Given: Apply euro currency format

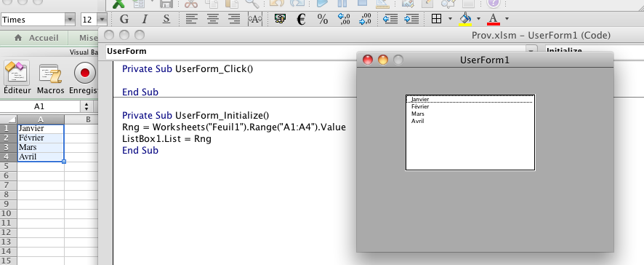Looking at the screenshot, I should tap(301, 20).
